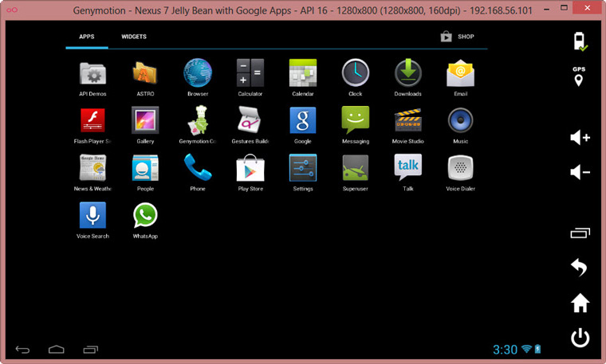The image size is (606, 364).
Task: Open the Settings app
Action: coord(303,174)
